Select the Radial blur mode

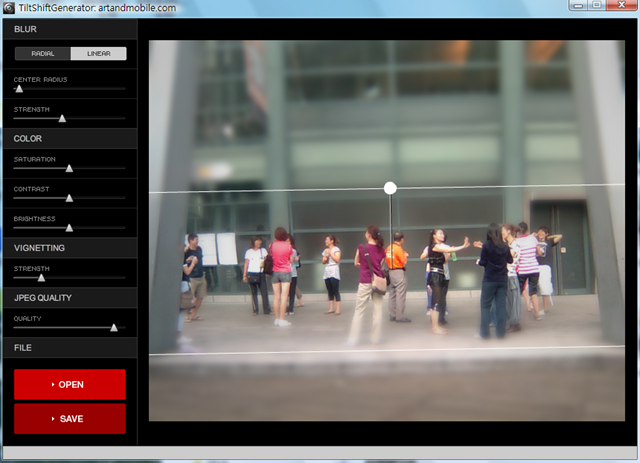[43, 53]
